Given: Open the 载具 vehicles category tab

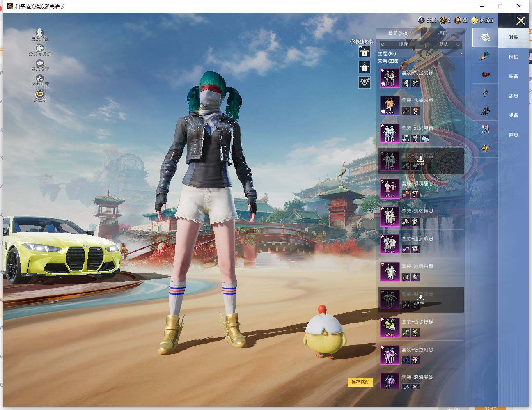Looking at the screenshot, I should (x=514, y=96).
